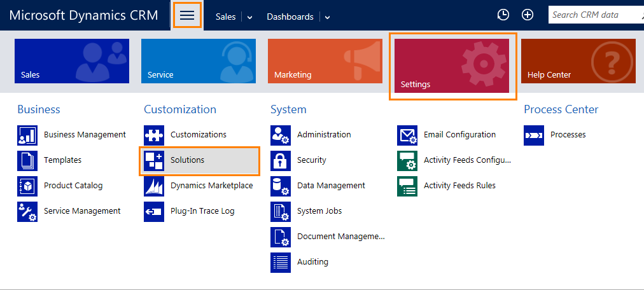Open the Administration link
This screenshot has width=644, height=290.
tap(323, 135)
